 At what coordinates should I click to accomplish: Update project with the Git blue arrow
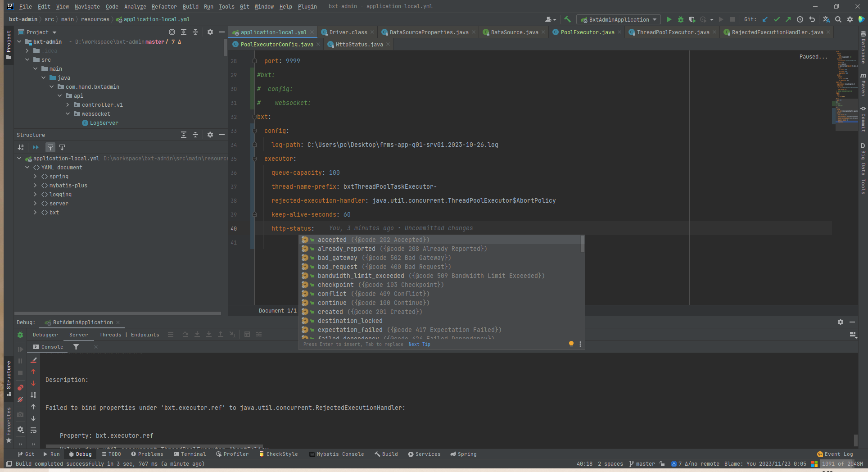pos(765,19)
